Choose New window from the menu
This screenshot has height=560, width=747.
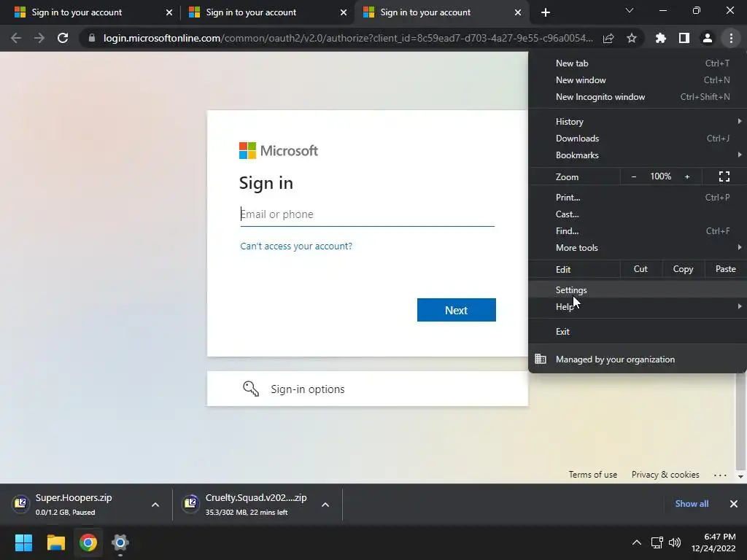[638, 80]
